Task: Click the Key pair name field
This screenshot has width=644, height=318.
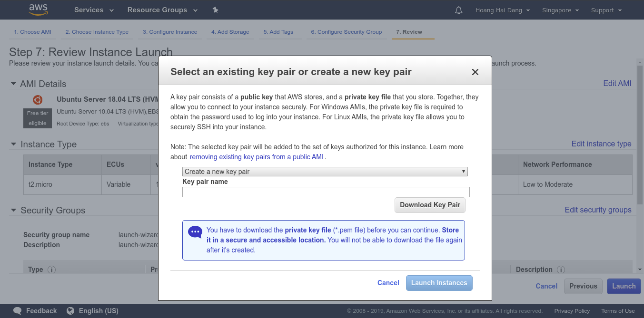Action: click(x=326, y=192)
